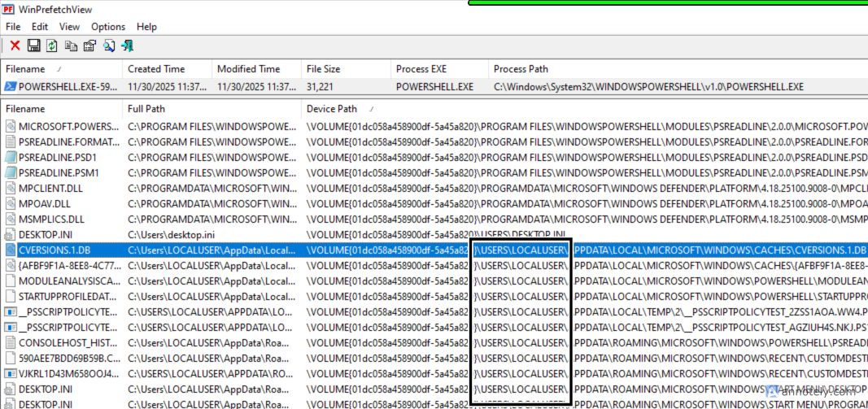Click the file icon beside PSREADLINE.PSM1
This screenshot has height=409, width=868.
pos(10,172)
